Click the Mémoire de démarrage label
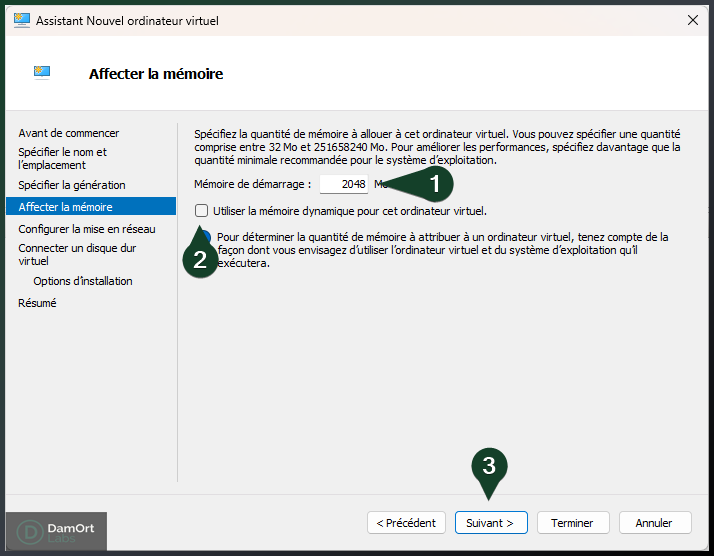The height and width of the screenshot is (556, 714). coord(253,184)
